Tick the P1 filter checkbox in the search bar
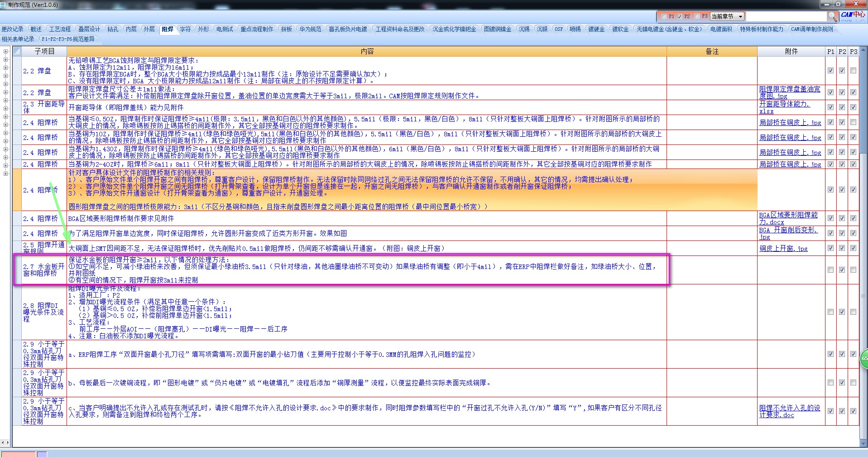Image resolution: width=868 pixels, height=457 pixels. pyautogui.click(x=664, y=16)
